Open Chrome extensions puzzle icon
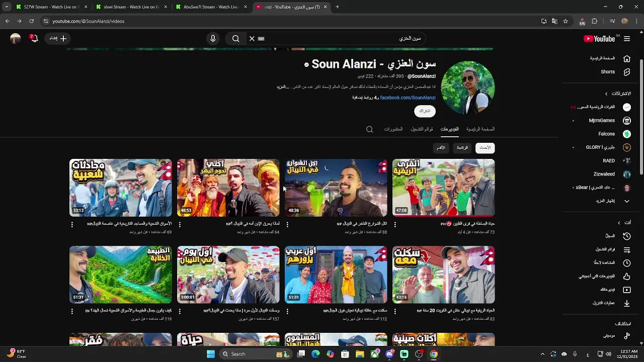Viewport: 644px width, 362px height. [x=595, y=21]
